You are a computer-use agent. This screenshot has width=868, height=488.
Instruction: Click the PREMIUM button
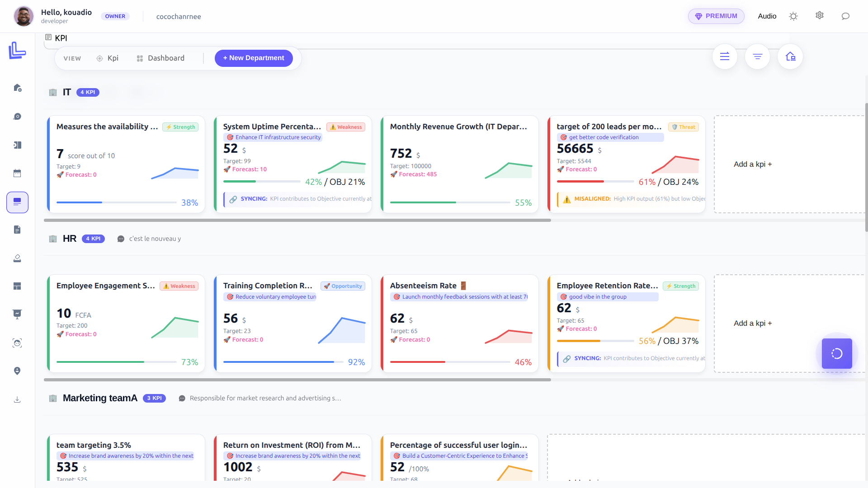716,16
